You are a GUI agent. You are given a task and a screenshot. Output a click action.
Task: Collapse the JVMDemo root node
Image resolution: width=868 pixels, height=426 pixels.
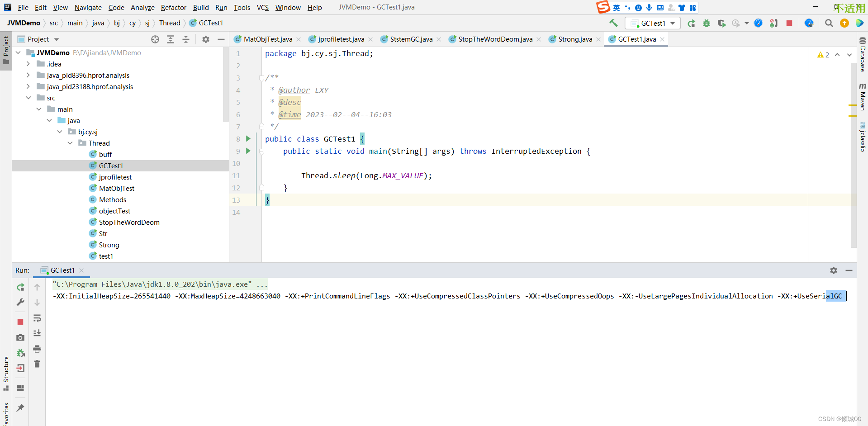(18, 52)
